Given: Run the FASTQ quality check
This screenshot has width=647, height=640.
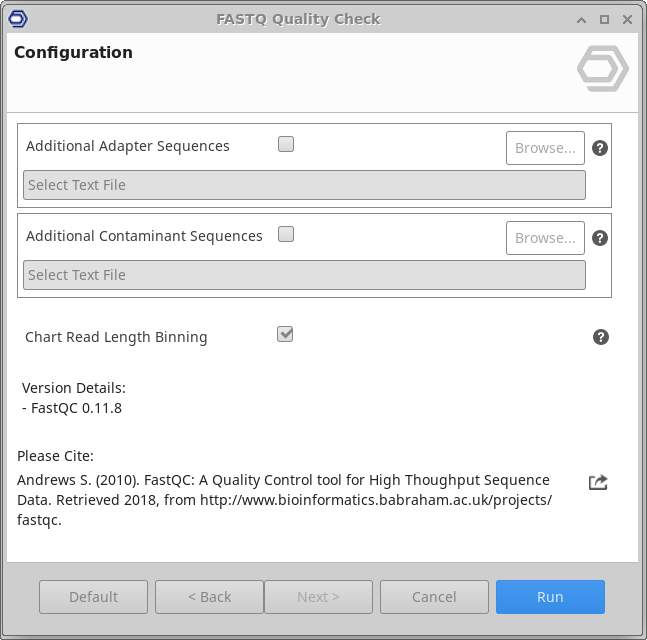Looking at the screenshot, I should (x=550, y=597).
